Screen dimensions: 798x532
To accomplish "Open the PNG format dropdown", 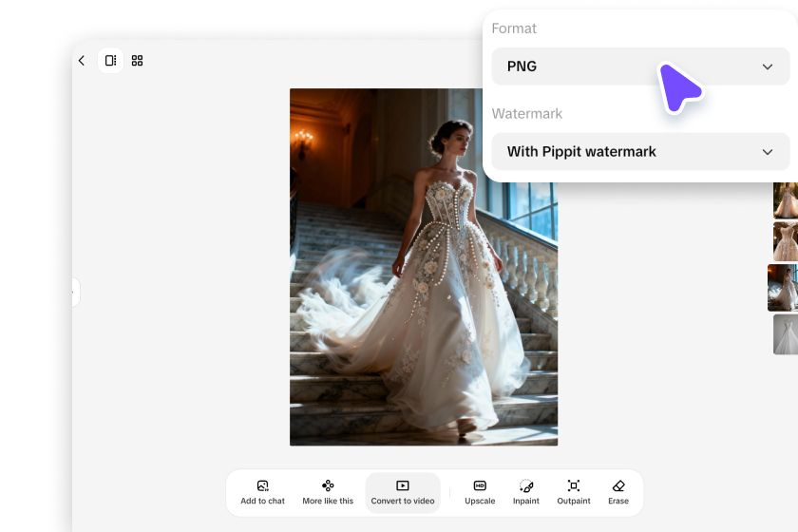I will pyautogui.click(x=640, y=66).
